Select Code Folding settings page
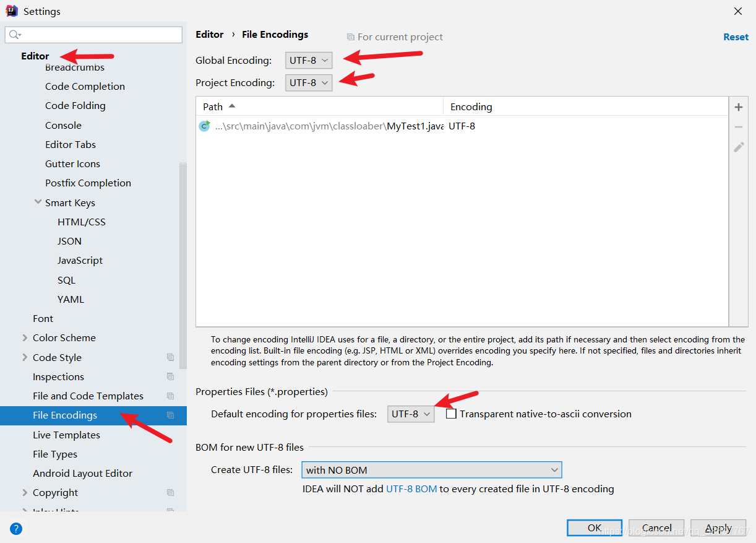 75,106
